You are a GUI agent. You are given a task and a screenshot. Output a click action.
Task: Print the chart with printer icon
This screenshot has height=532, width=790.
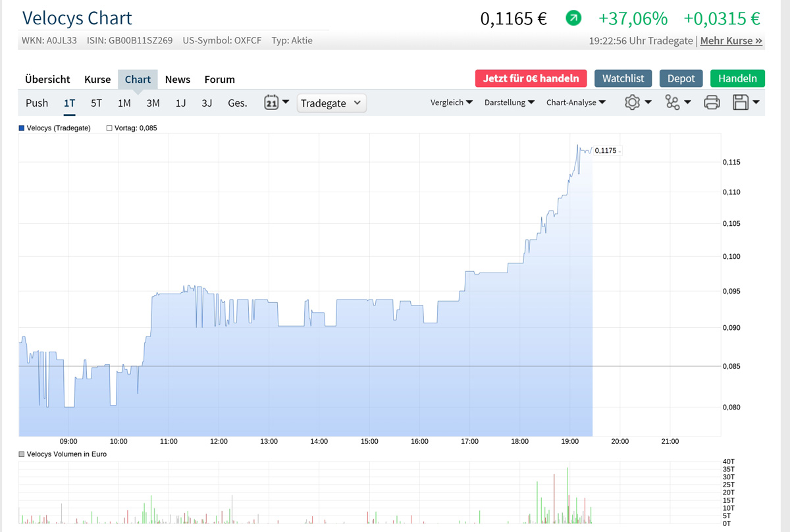[x=712, y=102]
